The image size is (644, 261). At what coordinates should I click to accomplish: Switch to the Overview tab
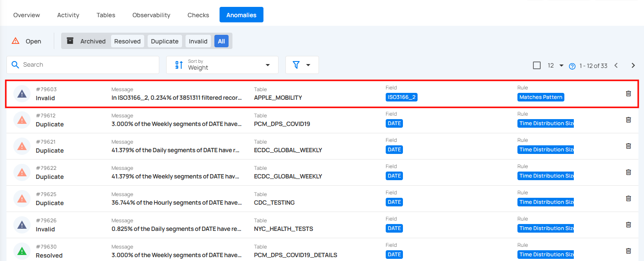click(27, 15)
